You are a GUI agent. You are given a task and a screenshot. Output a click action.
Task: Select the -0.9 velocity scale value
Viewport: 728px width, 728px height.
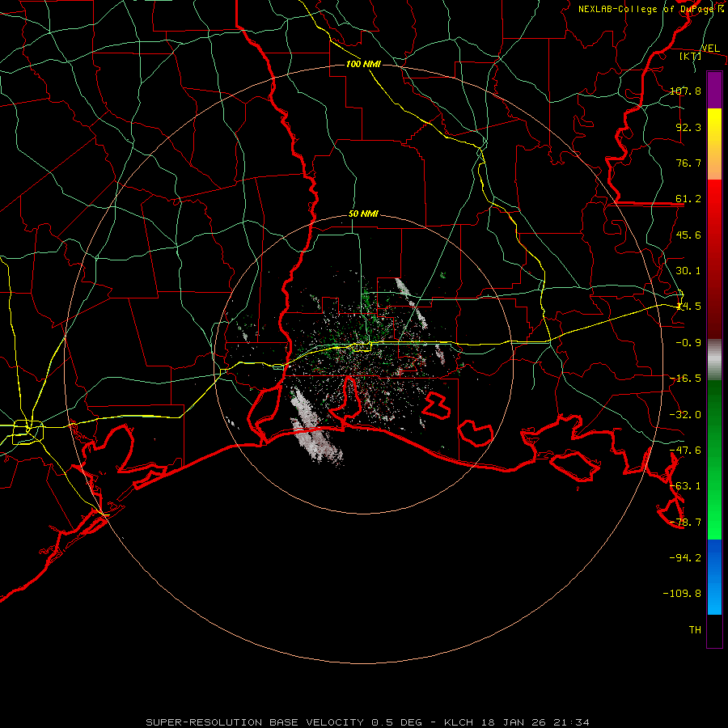688,343
